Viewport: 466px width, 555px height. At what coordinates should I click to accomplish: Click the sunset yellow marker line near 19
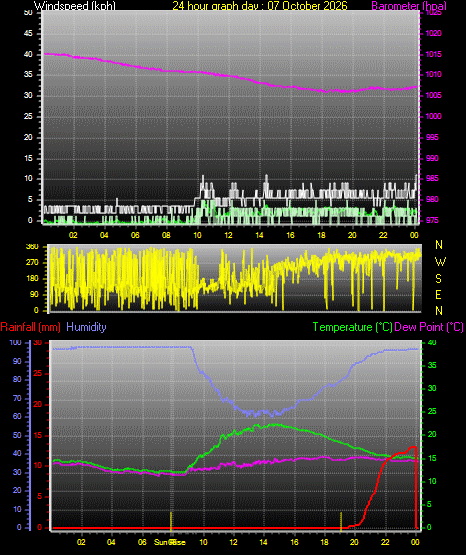[341, 521]
